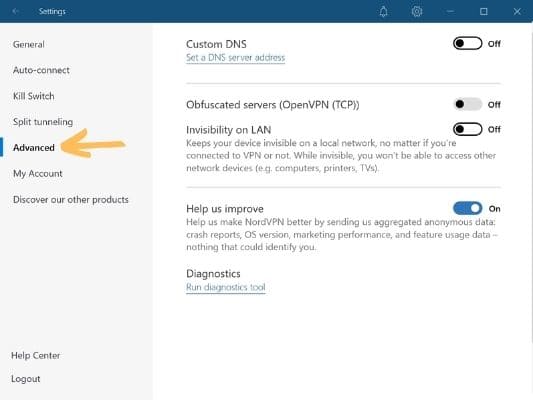Open the General settings section

pos(29,45)
